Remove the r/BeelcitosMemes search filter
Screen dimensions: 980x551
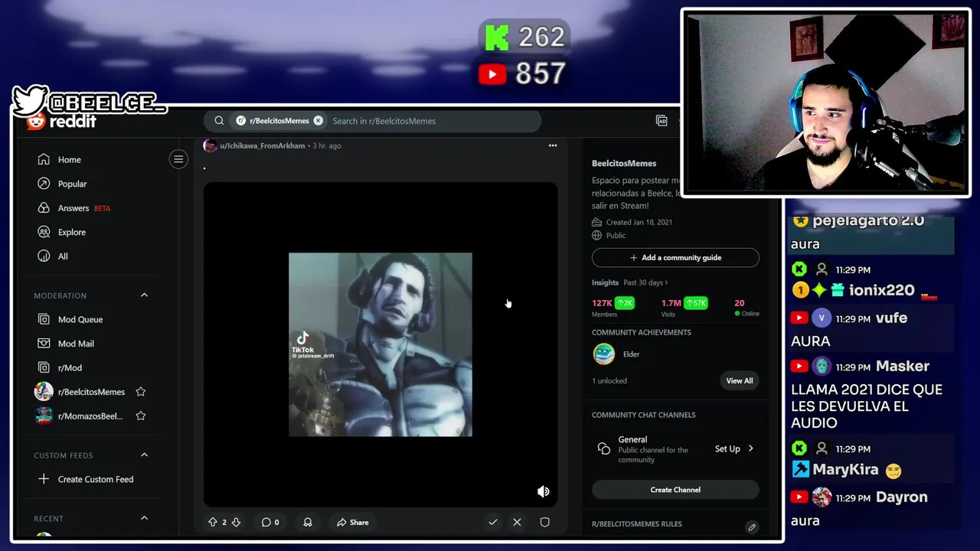(x=318, y=121)
